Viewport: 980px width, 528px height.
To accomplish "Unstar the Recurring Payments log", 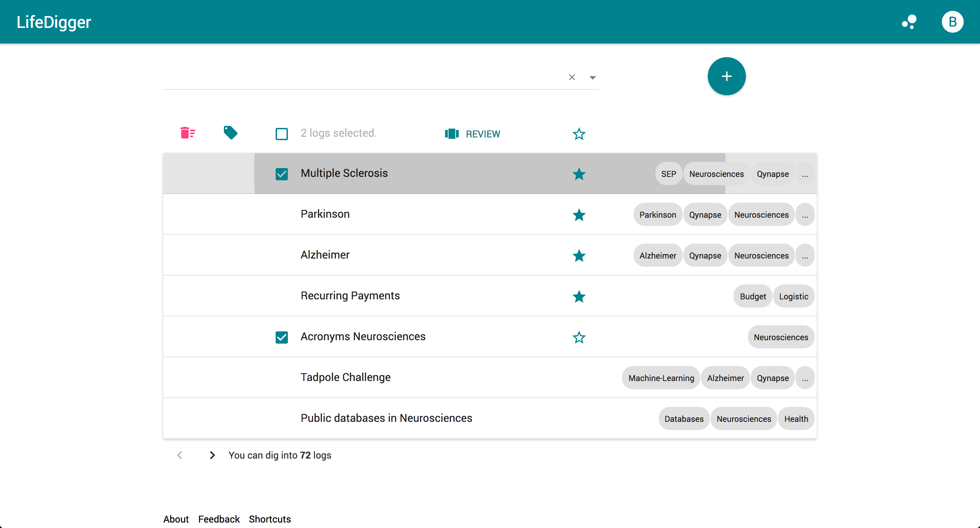I will tap(578, 297).
